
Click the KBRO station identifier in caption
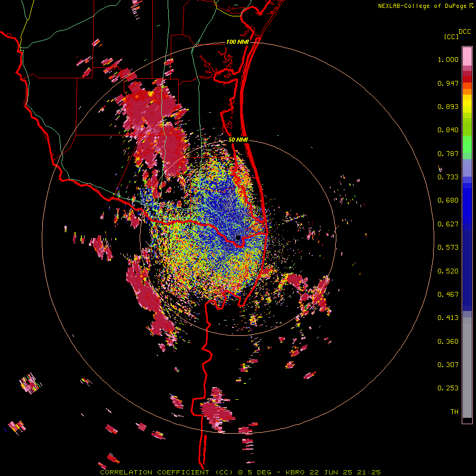[x=295, y=472]
